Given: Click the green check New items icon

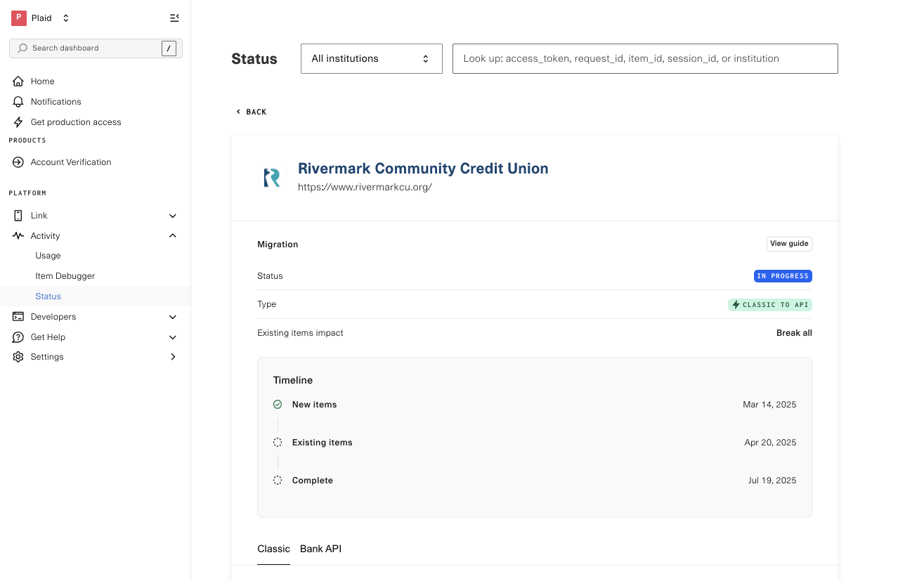Looking at the screenshot, I should click(x=278, y=405).
